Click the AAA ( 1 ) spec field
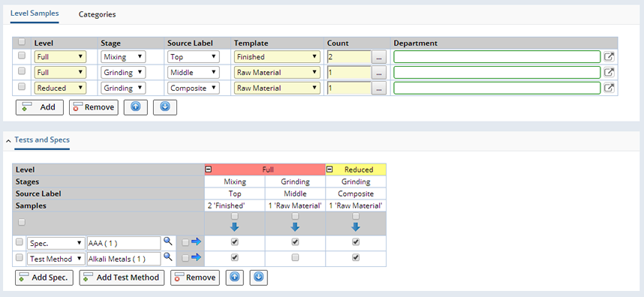 pyautogui.click(x=124, y=243)
